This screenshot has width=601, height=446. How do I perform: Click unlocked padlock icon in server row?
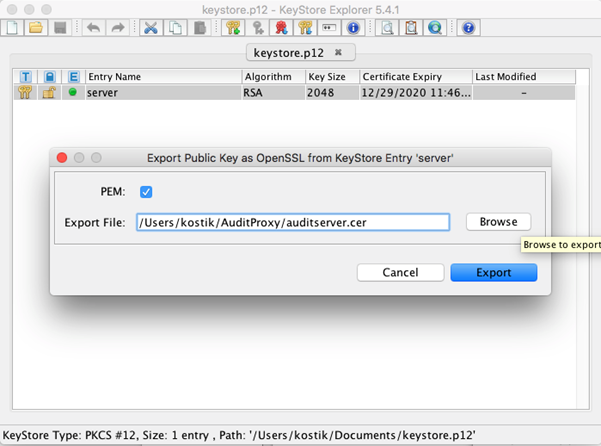pos(49,92)
